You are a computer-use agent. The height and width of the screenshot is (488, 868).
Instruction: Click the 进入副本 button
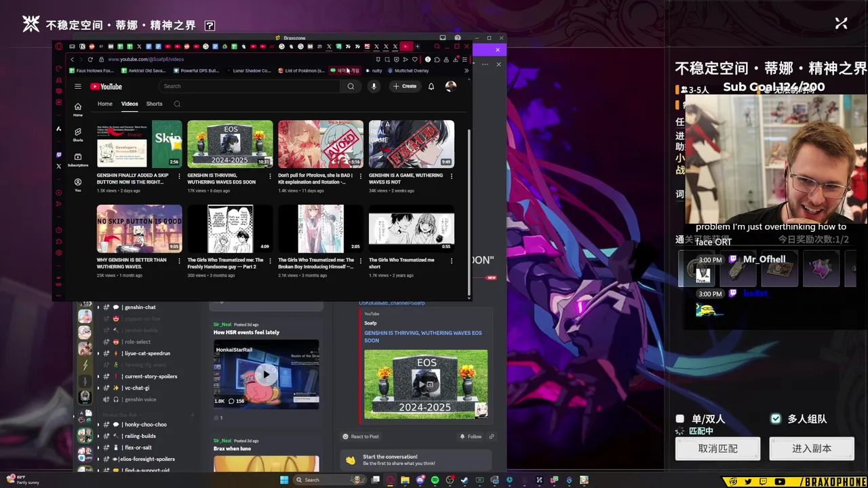pyautogui.click(x=812, y=449)
